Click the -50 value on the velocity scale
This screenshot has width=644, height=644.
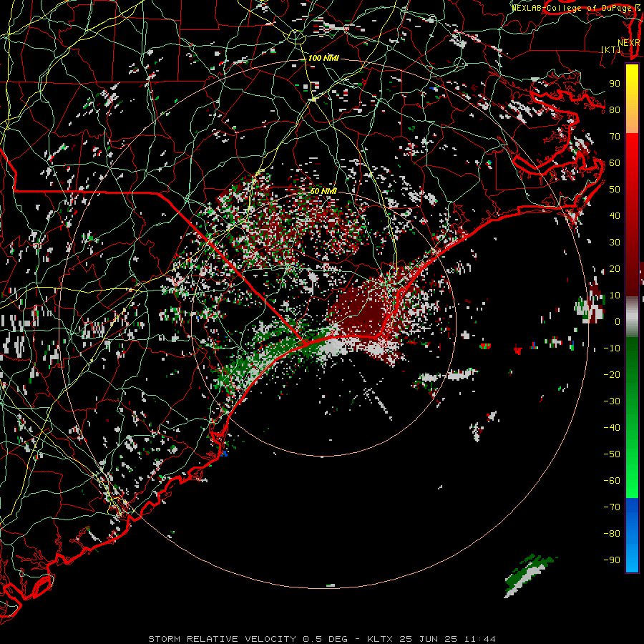(x=612, y=454)
